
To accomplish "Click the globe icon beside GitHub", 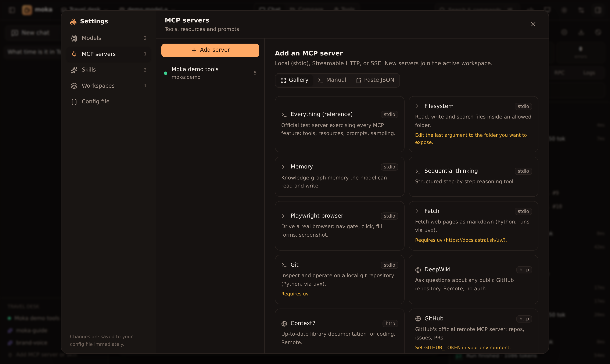I will 418,319.
